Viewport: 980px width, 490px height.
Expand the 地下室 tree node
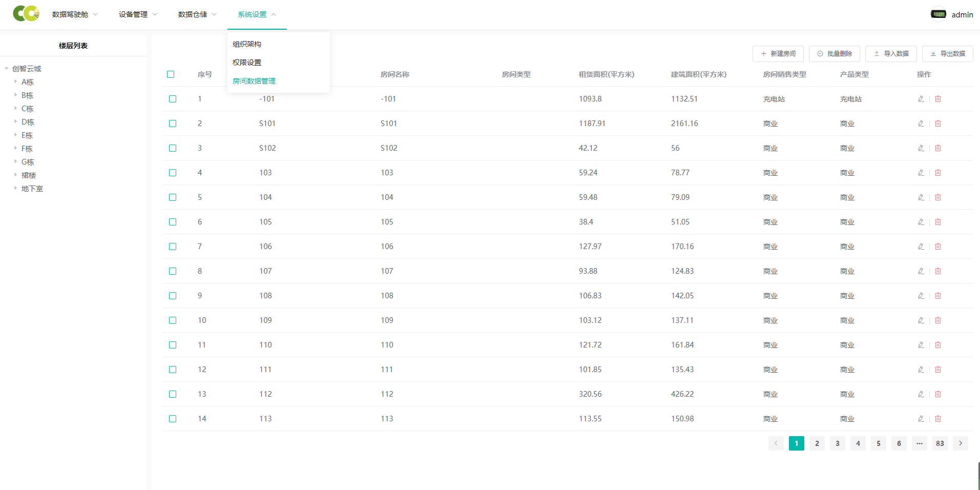(x=16, y=188)
